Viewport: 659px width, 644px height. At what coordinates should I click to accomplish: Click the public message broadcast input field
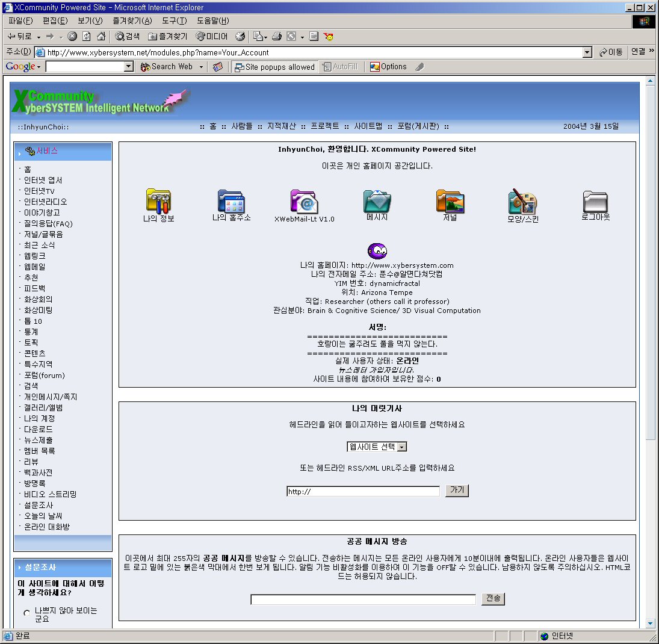point(363,599)
